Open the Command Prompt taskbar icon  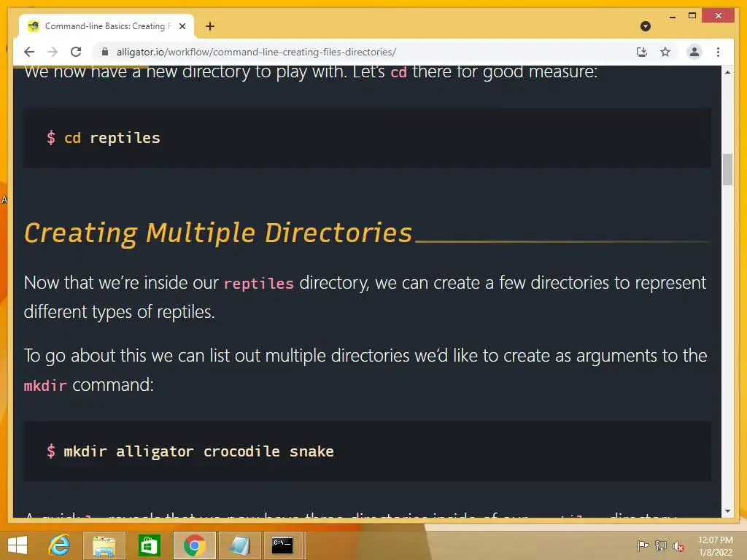[282, 545]
